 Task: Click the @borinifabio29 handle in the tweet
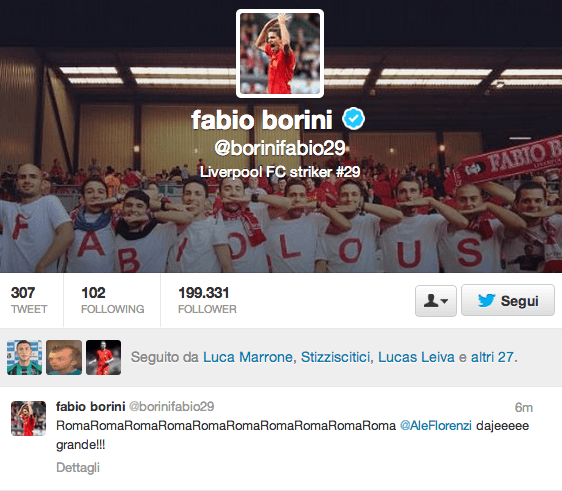[171, 406]
